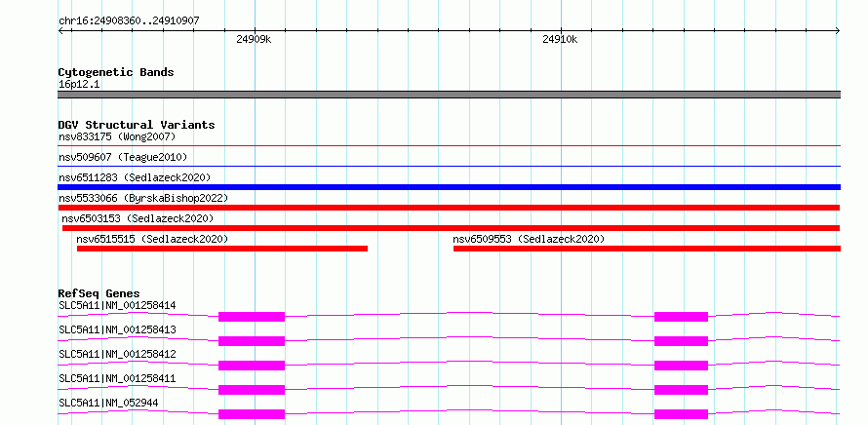The image size is (868, 425).
Task: Select the red nsv6509553 variant bar
Action: click(647, 249)
